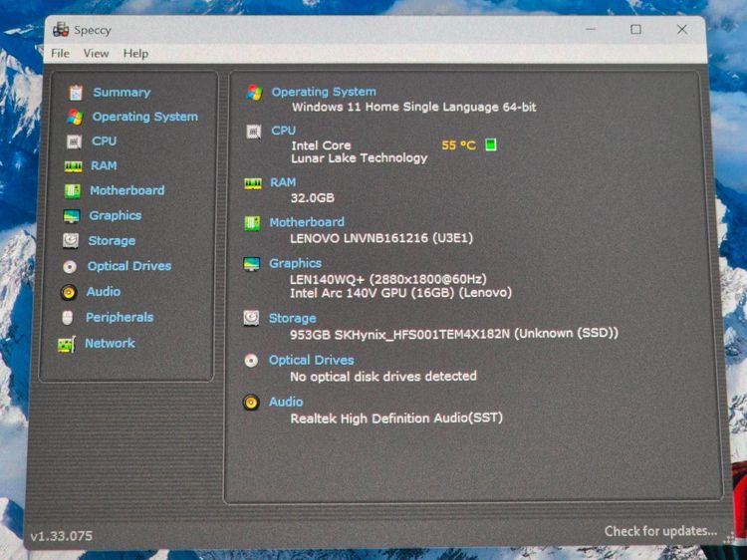Click Operating System heading link in summary

pos(324,92)
